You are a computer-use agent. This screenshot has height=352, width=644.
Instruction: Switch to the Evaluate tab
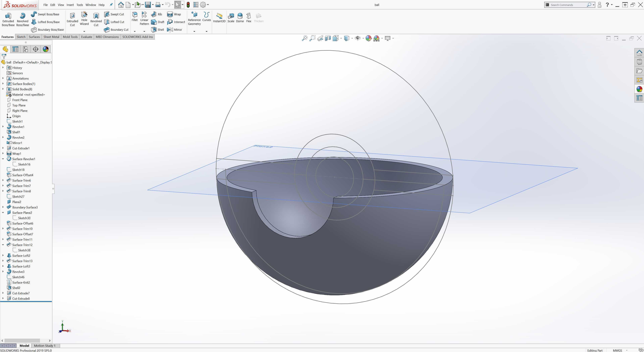87,37
